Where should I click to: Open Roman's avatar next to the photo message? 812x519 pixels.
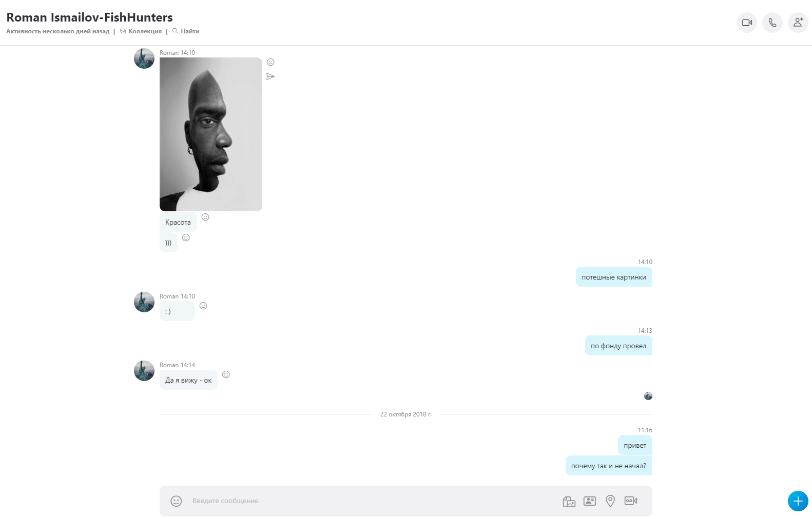click(x=144, y=58)
